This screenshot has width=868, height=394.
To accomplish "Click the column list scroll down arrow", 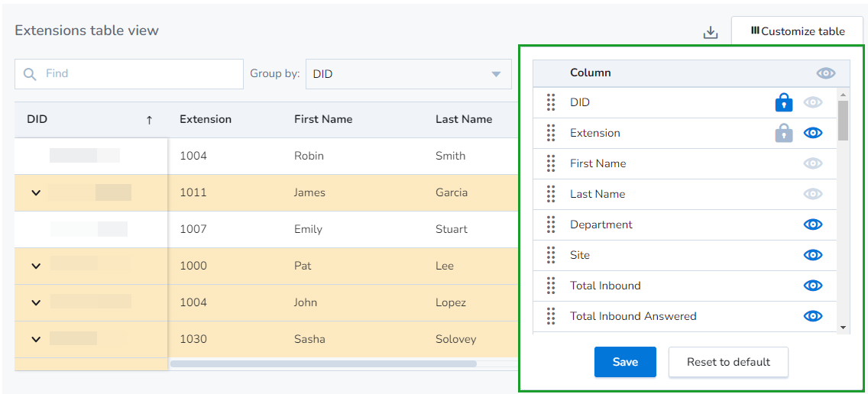I will click(x=843, y=328).
